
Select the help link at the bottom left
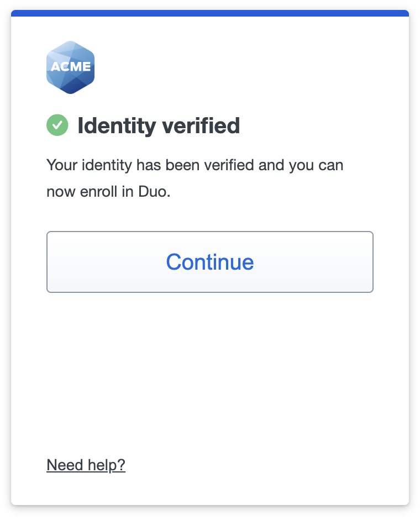point(86,465)
